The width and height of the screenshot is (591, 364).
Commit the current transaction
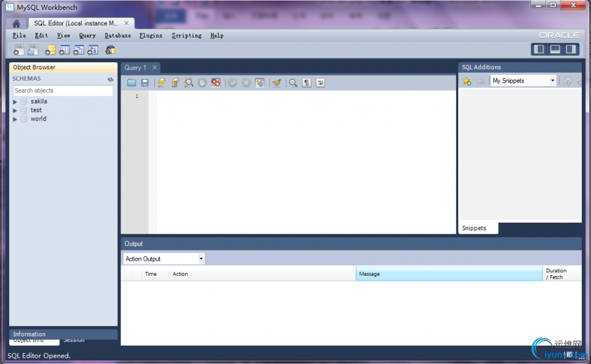(x=233, y=82)
